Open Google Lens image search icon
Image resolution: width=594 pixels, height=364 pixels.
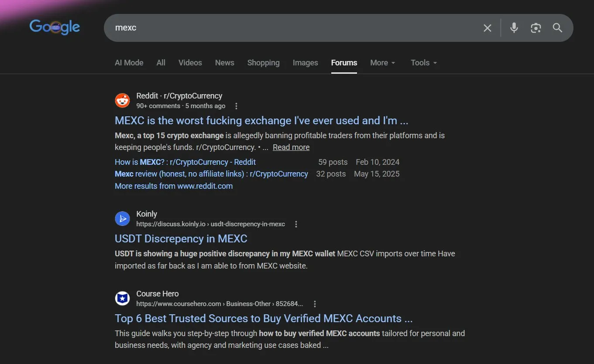point(536,28)
